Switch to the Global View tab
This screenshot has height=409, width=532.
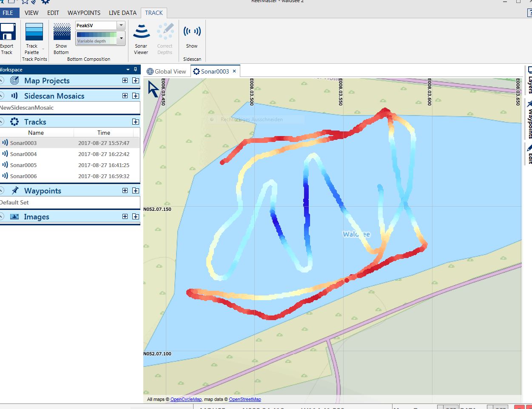pos(166,71)
